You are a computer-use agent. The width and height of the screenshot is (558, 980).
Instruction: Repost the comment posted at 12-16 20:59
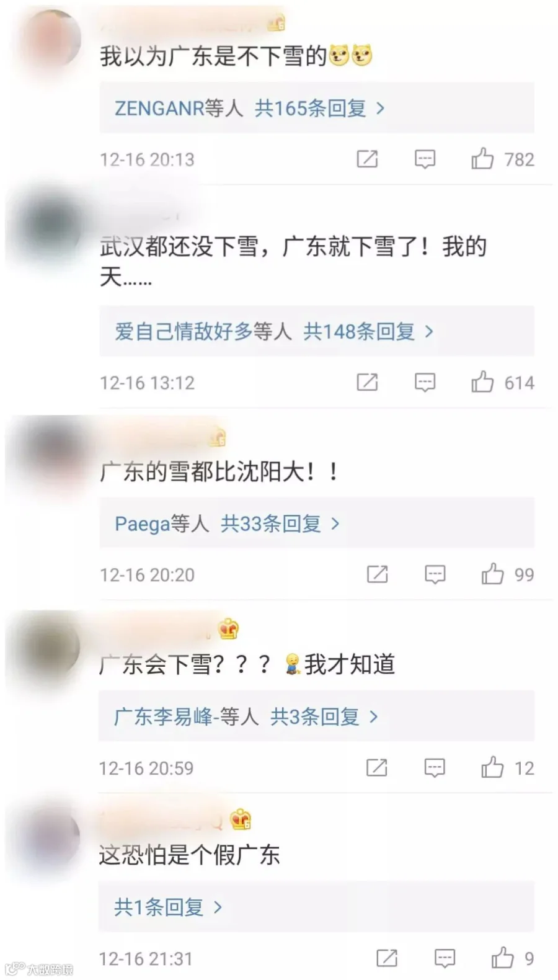[x=376, y=767]
